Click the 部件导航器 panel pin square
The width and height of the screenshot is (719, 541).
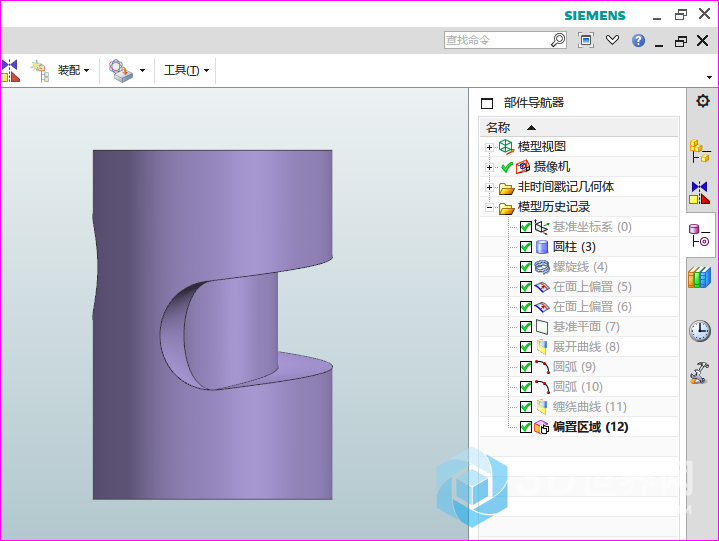point(487,103)
